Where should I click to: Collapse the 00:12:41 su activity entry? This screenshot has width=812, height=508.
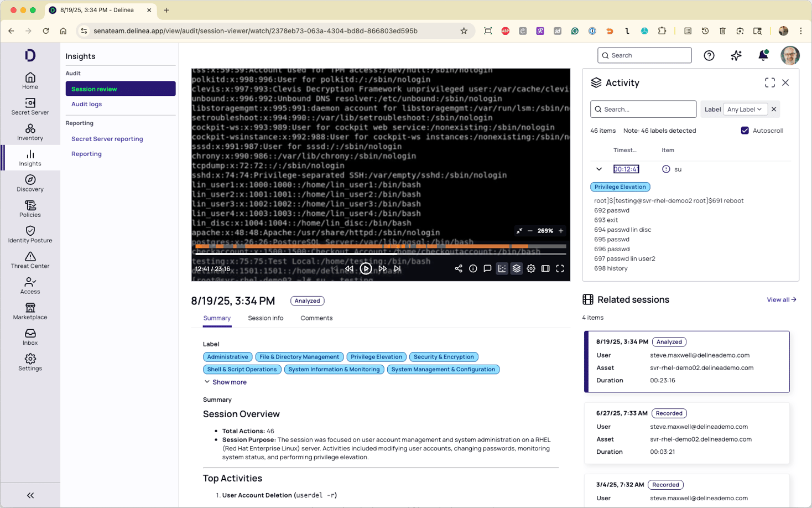(599, 169)
